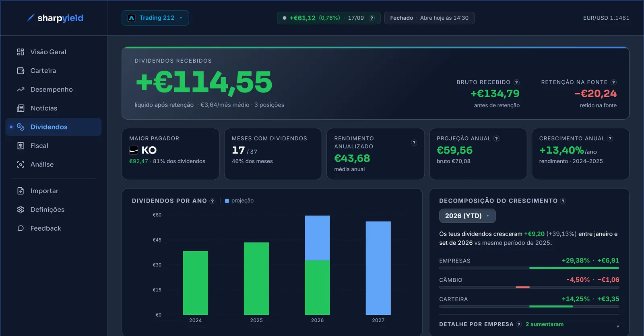Show help for Projeção Anual

click(x=497, y=139)
